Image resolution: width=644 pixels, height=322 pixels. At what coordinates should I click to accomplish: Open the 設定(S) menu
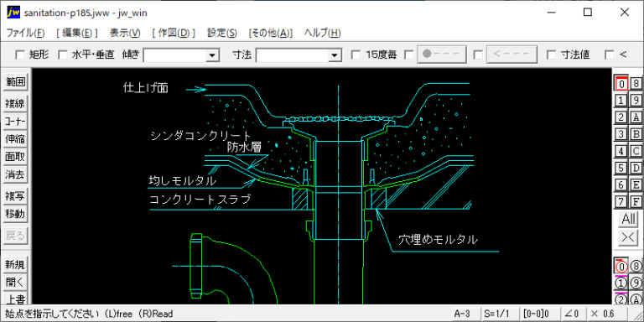pos(221,33)
